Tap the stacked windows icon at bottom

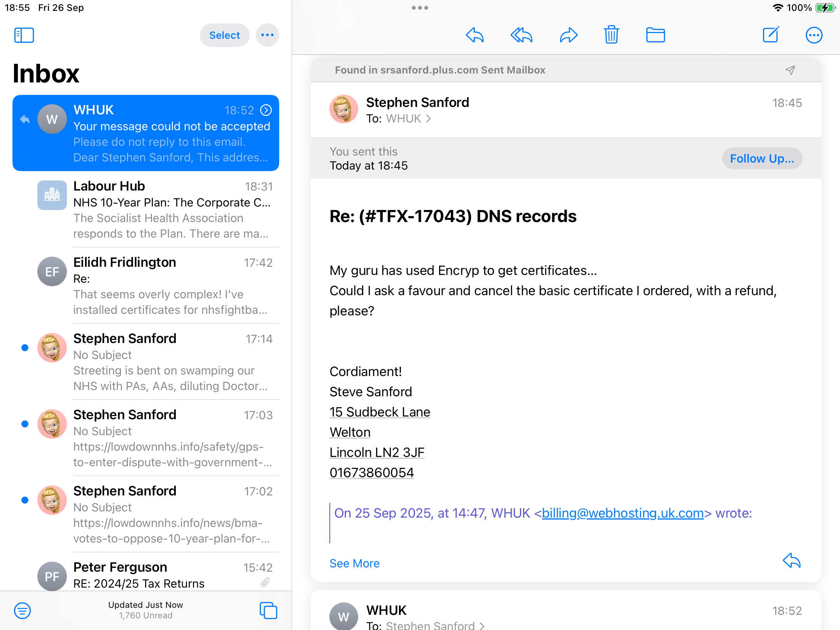pos(268,610)
